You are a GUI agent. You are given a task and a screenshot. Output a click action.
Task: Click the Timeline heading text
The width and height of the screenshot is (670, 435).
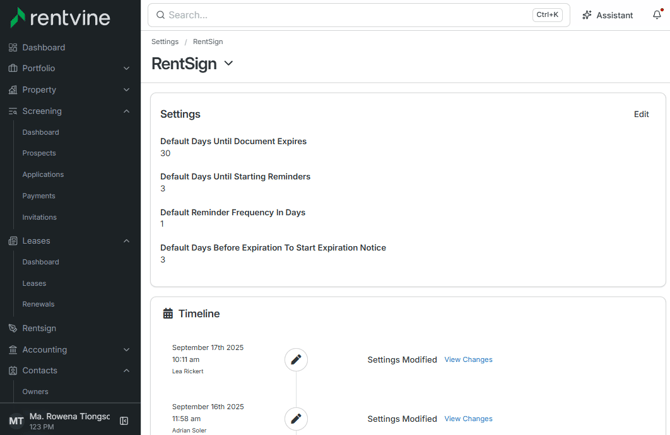pyautogui.click(x=199, y=314)
